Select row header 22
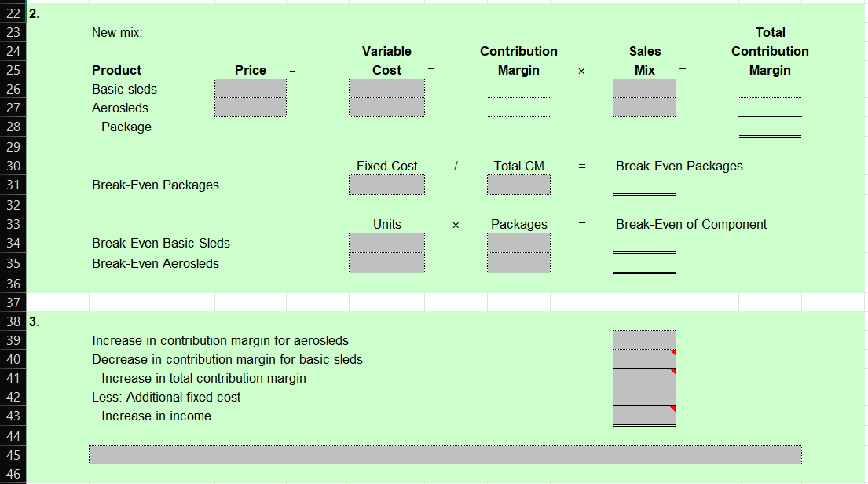This screenshot has width=868, height=484. point(13,13)
